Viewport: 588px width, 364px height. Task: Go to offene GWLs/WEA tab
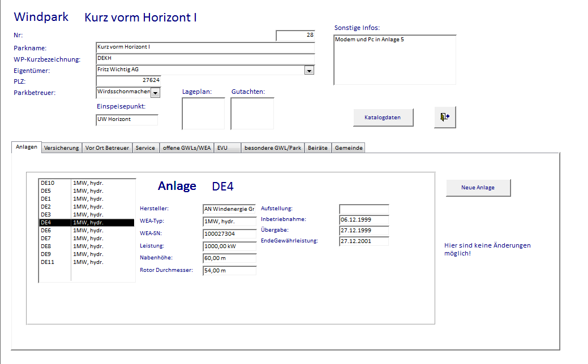[187, 148]
